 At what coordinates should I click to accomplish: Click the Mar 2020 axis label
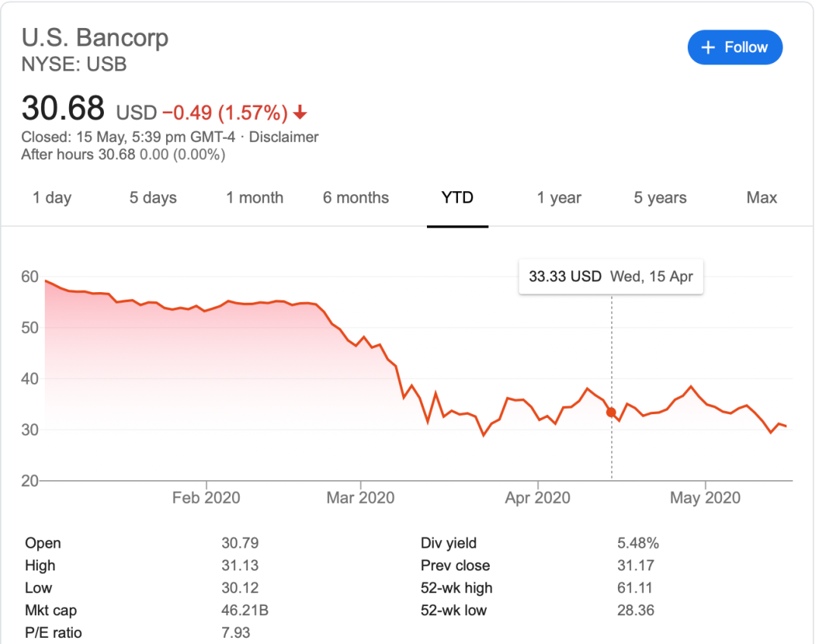360,498
